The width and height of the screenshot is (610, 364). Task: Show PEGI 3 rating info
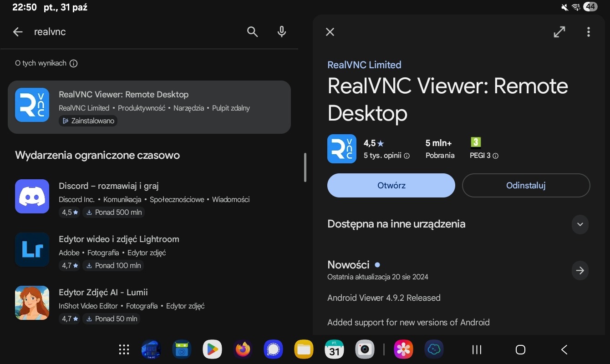pos(496,156)
